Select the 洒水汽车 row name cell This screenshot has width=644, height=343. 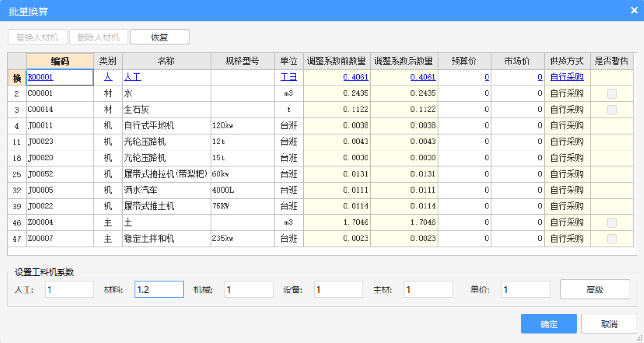[x=166, y=190]
